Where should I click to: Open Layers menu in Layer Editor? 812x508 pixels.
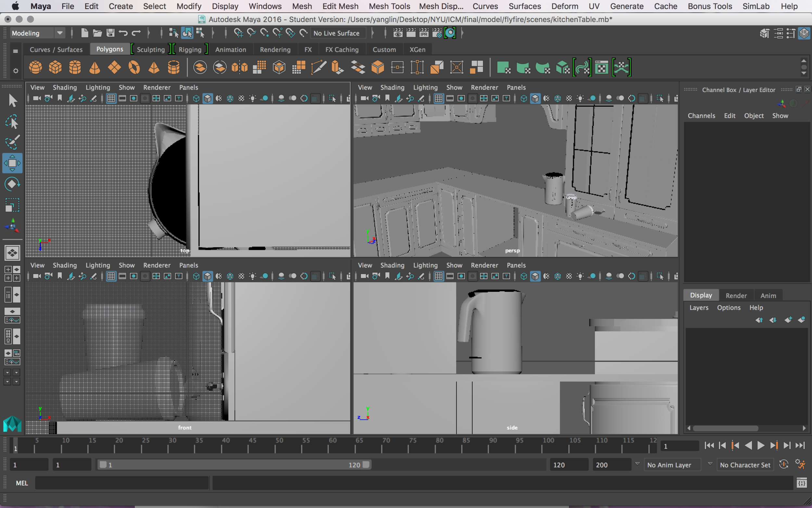click(x=699, y=307)
